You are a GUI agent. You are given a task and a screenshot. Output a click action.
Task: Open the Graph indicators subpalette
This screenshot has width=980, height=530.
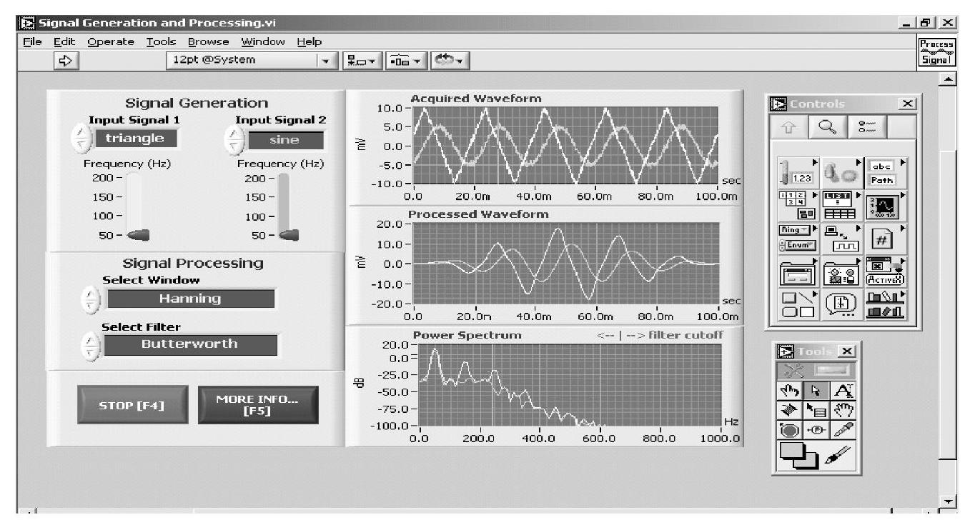[x=884, y=206]
